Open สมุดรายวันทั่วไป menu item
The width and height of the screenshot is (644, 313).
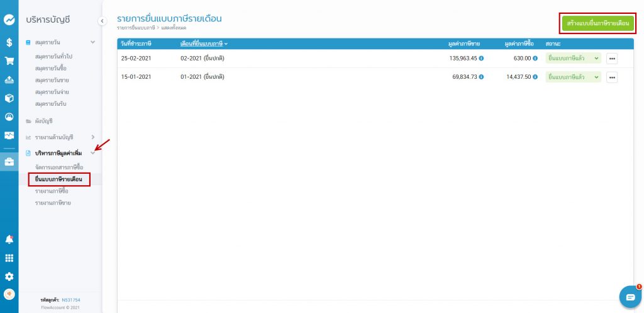54,56
